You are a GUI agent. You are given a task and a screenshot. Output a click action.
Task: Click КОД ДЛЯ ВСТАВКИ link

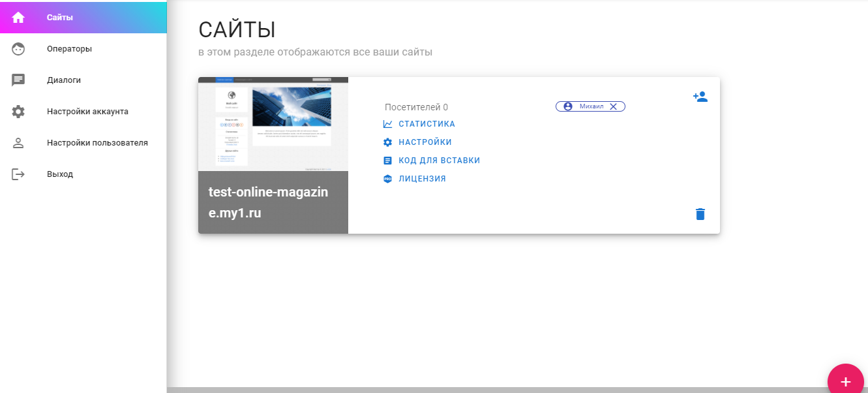point(439,161)
